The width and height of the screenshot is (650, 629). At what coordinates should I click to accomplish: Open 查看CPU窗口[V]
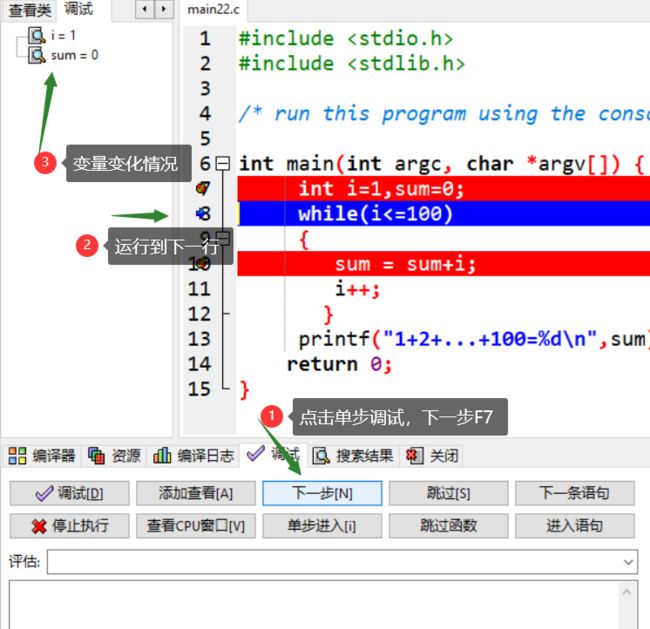point(196,526)
